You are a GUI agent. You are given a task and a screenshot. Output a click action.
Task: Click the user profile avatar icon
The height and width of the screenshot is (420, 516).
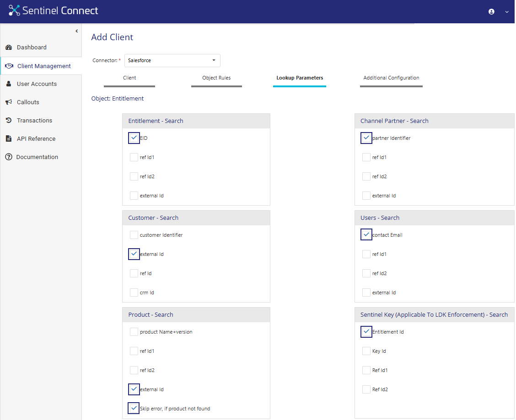(x=491, y=12)
